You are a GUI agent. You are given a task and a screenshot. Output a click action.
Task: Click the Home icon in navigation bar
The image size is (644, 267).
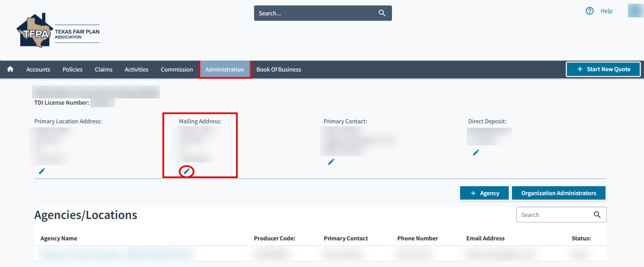tap(10, 69)
